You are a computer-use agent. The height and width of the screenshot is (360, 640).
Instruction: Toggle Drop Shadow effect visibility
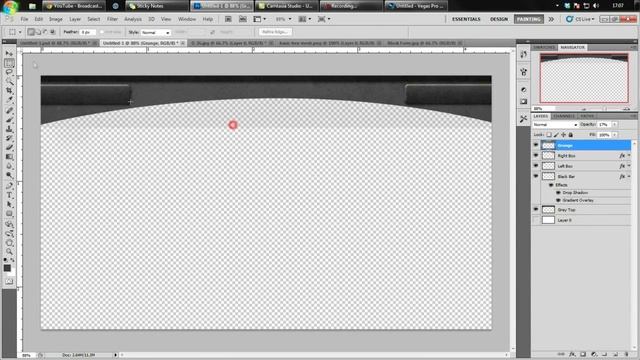pos(558,193)
